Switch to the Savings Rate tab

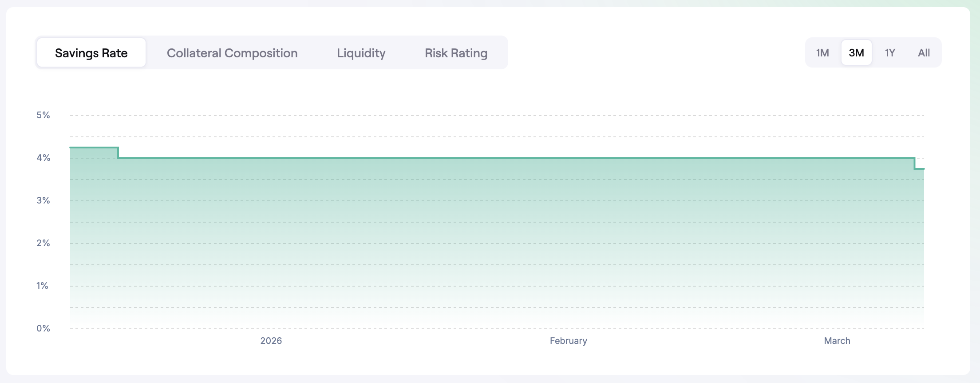tap(91, 53)
